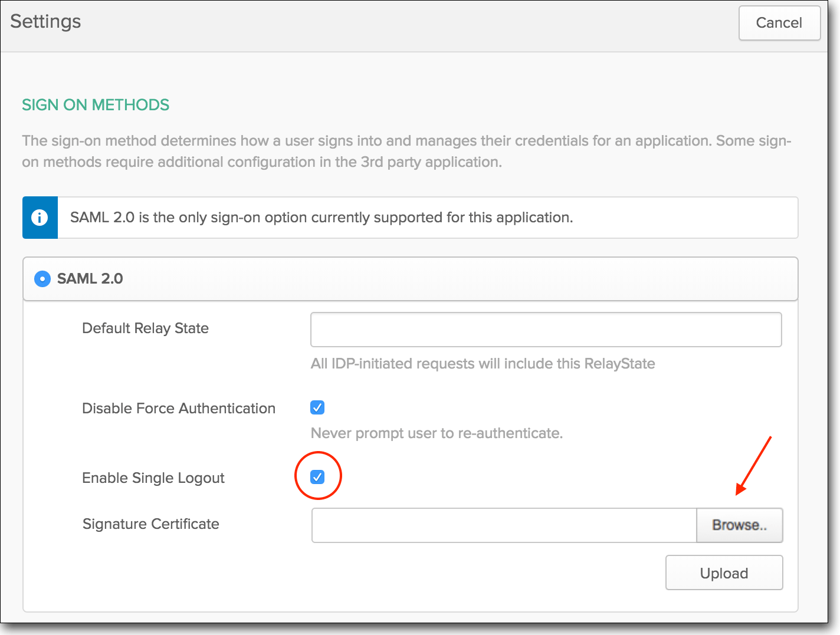Click 'All IDP-initiated requests will include this RelayState' hint
Screen dimensions: 840x635
click(x=483, y=364)
